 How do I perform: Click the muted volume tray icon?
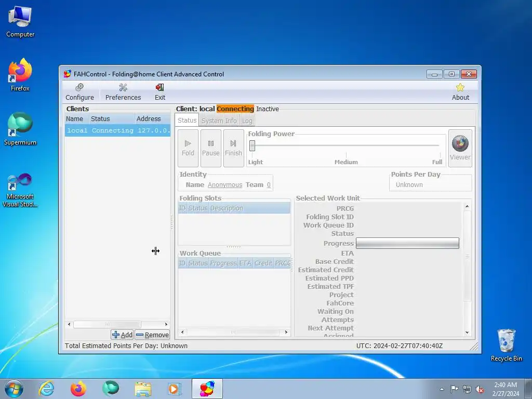tap(480, 389)
